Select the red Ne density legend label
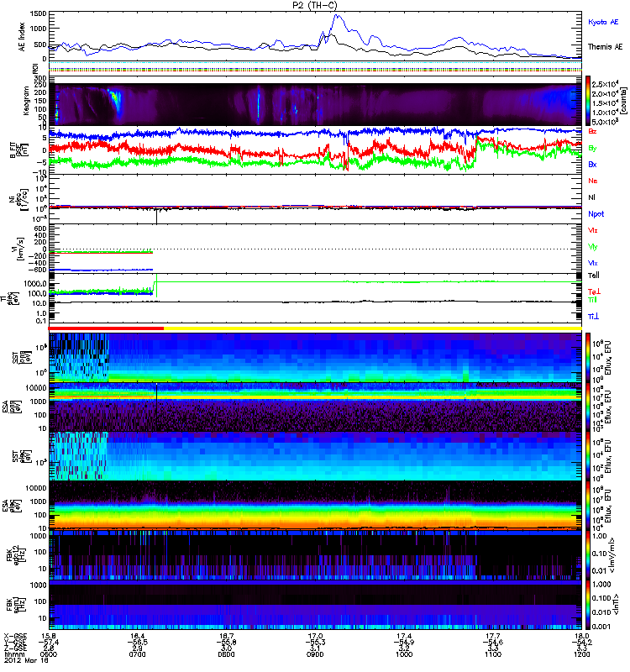 592,181
